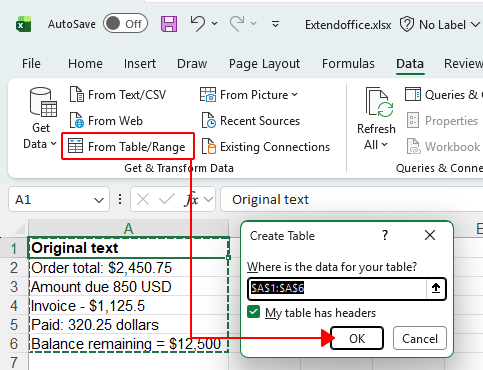Select cell 'Order total: $2,450.75'
Screen dimensions: 483x370
pyautogui.click(x=129, y=267)
